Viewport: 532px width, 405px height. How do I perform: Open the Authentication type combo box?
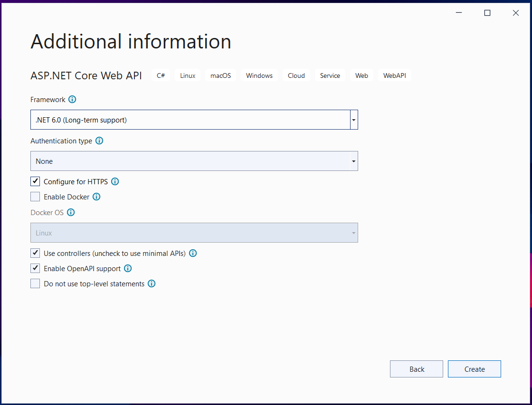194,161
